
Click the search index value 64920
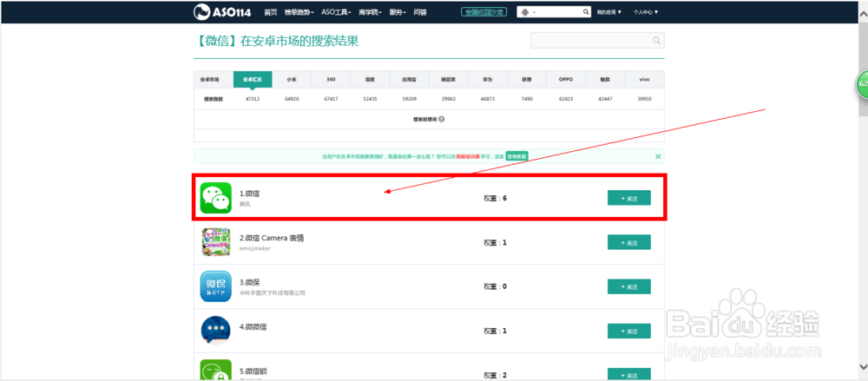[x=291, y=99]
